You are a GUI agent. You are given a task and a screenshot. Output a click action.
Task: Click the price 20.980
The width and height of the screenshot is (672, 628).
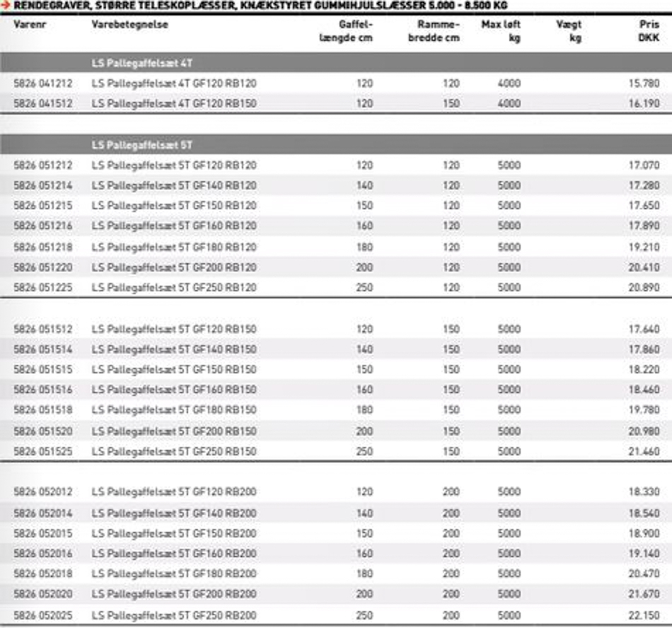[644, 431]
